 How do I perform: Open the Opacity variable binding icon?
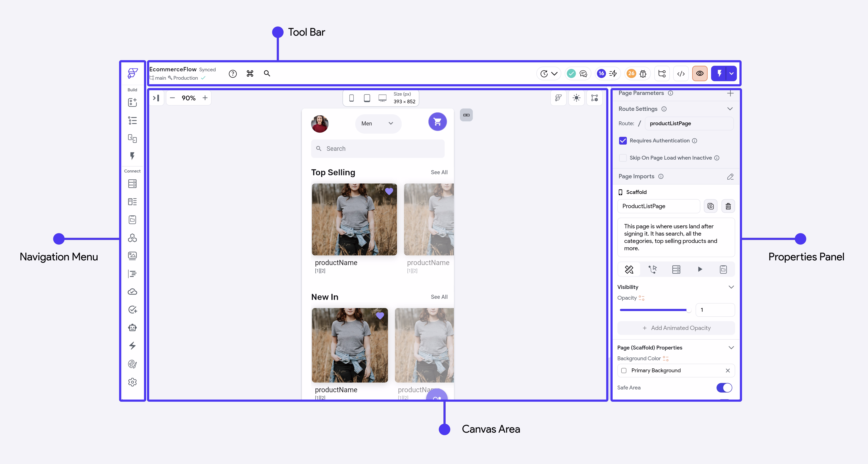pyautogui.click(x=641, y=298)
